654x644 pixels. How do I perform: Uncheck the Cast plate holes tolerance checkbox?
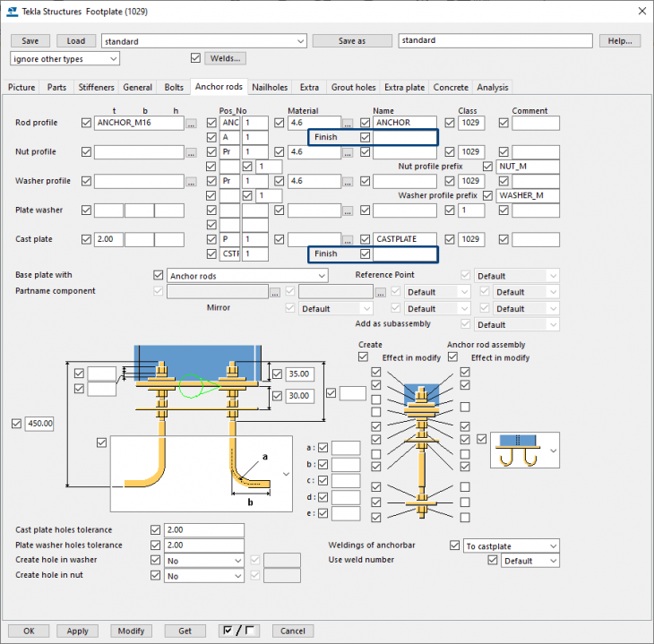[155, 529]
